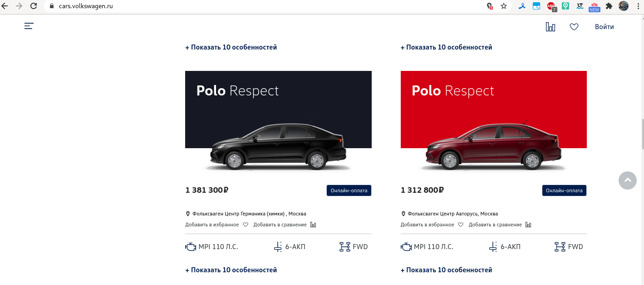Open the hamburger menu icon
The height and width of the screenshot is (285, 644).
coord(29,26)
